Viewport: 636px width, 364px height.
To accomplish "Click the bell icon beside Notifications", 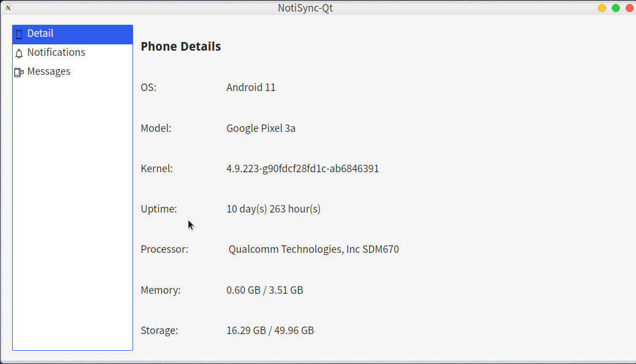I will 19,53.
